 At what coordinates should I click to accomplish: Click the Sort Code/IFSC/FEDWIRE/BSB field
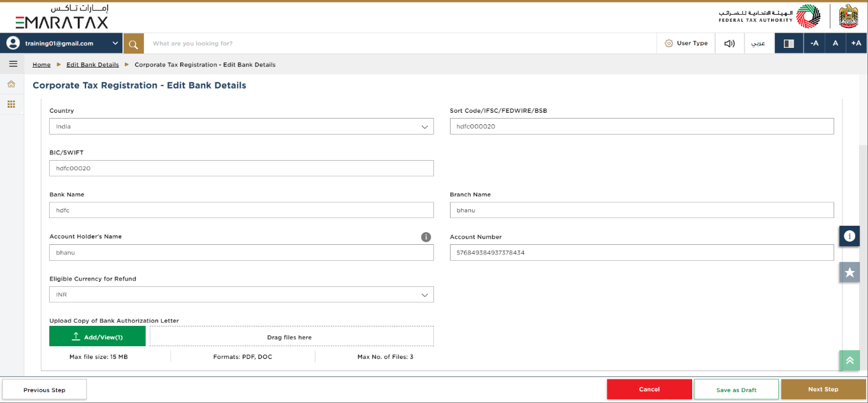pyautogui.click(x=642, y=126)
